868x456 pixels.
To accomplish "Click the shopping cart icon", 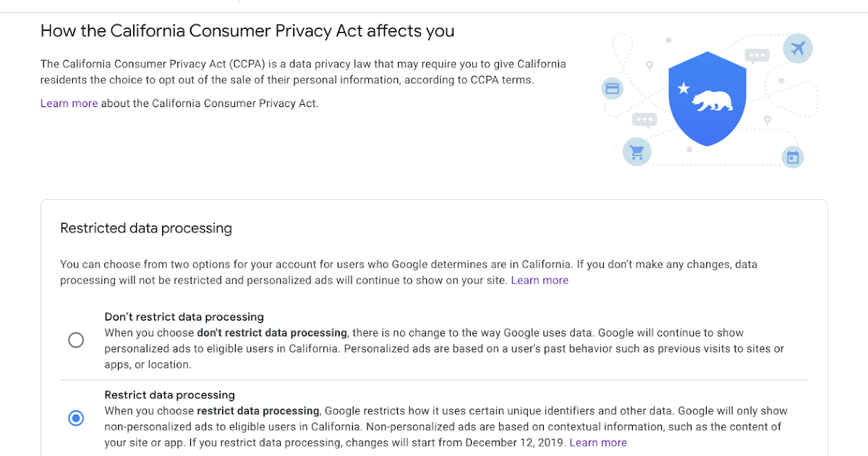I will pos(637,152).
